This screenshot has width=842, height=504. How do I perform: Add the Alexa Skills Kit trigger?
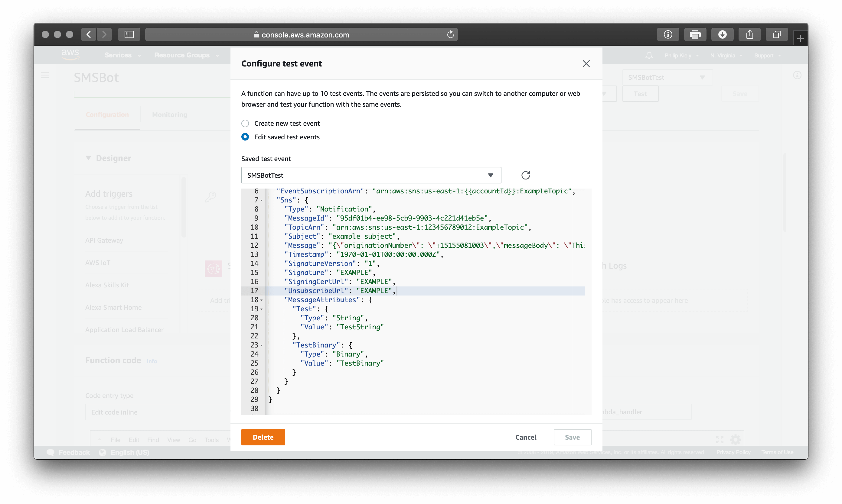[107, 285]
